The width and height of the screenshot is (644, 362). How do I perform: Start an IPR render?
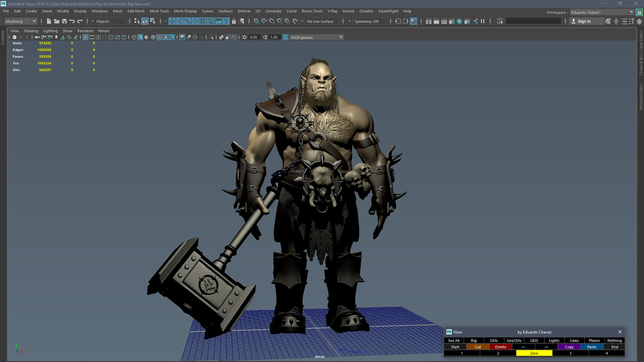443,21
